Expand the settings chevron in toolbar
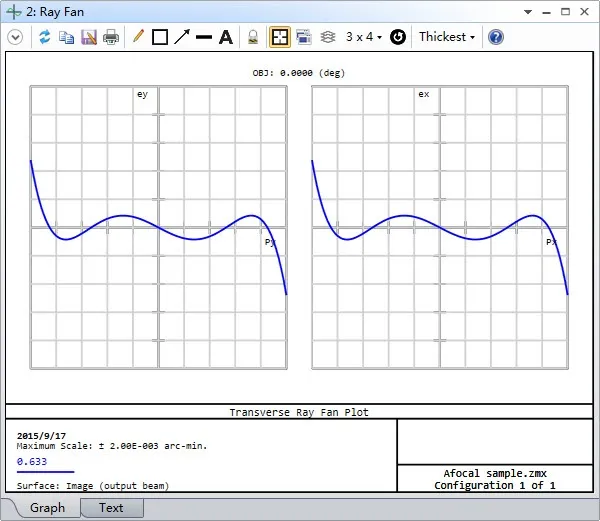 click(x=15, y=37)
